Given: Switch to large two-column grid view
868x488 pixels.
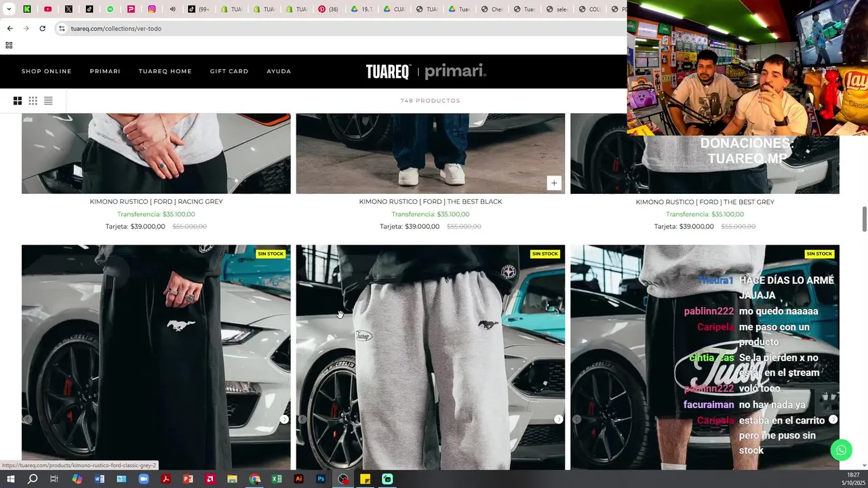Looking at the screenshot, I should [18, 101].
